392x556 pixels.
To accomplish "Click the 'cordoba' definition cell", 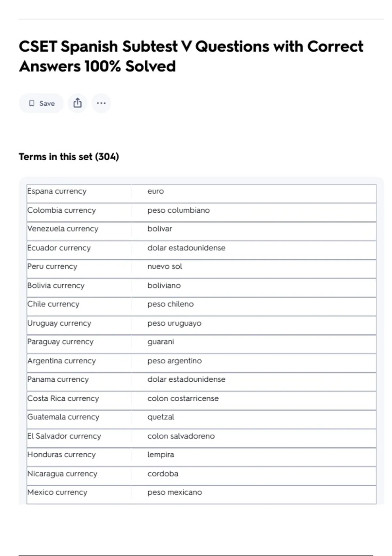I will pos(163,474).
